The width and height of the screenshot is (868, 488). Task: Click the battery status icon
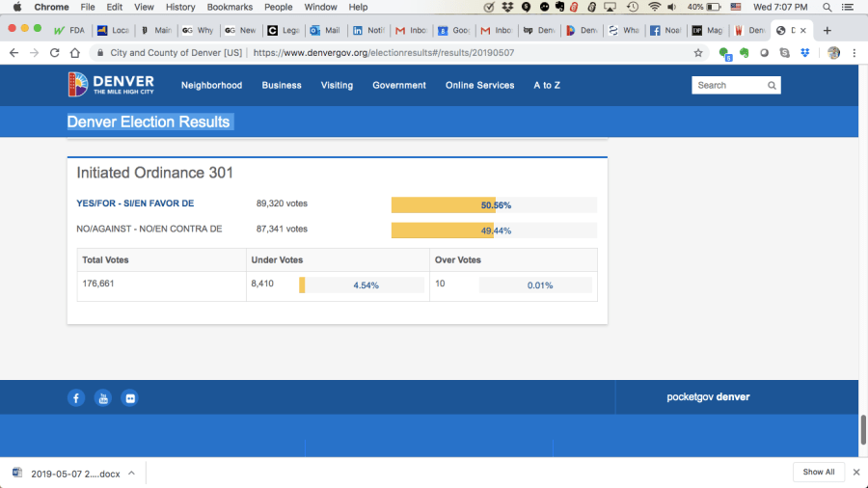point(714,7)
